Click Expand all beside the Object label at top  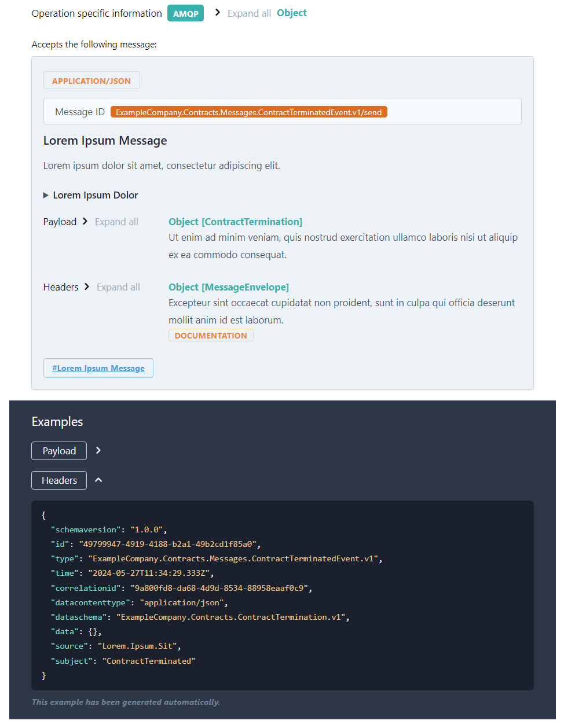[249, 13]
